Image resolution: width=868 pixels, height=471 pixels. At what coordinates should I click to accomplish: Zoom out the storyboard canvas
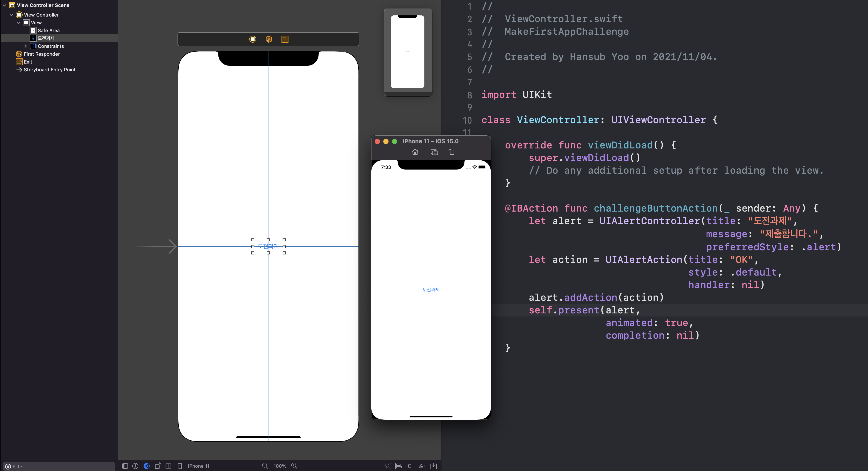[265, 466]
